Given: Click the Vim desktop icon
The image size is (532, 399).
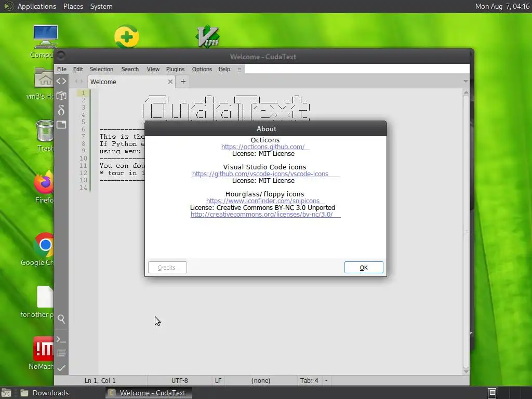Looking at the screenshot, I should point(207,37).
